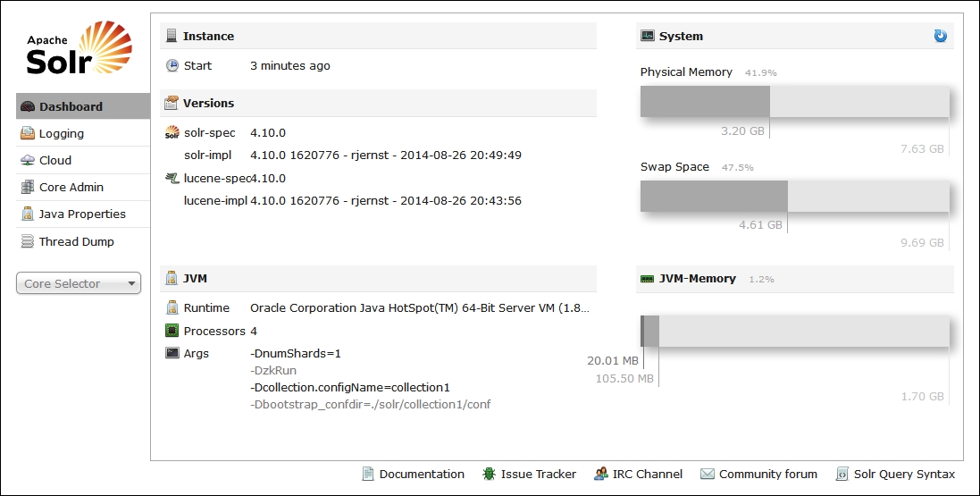Select the -Dcollection.configName=collection1 argument
The image size is (980, 496).
[350, 387]
